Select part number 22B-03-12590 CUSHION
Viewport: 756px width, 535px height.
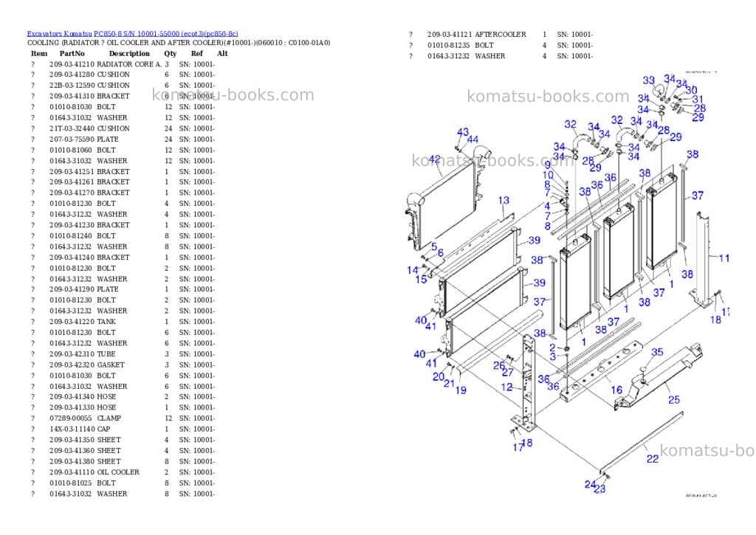tap(72, 86)
